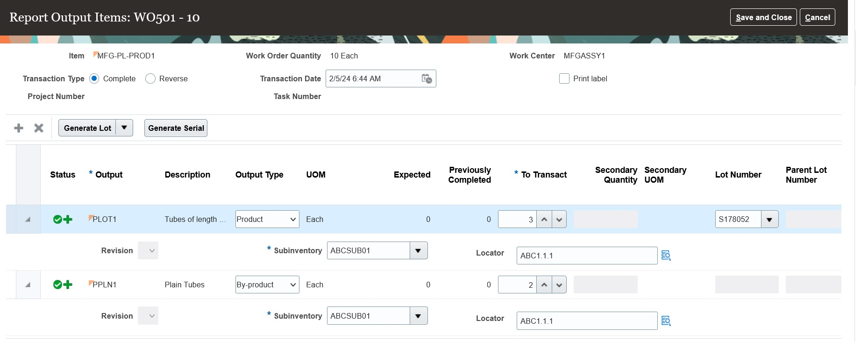
Task: Click the add row plus icon
Action: coord(19,128)
